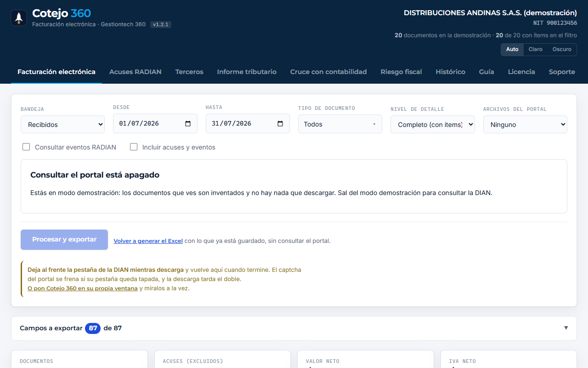Screen dimensions: 588x368
Task: Click Volver a generar el Excel link
Action: point(148,241)
